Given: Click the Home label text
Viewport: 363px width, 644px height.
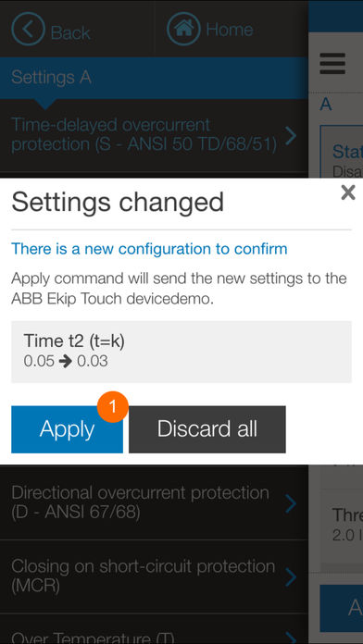Looking at the screenshot, I should click(x=230, y=30).
